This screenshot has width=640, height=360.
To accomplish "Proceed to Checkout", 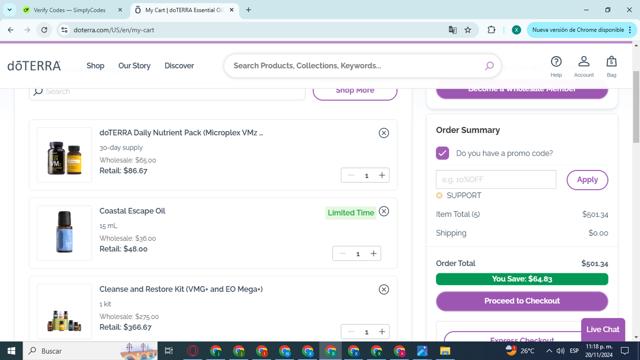I will 522,301.
